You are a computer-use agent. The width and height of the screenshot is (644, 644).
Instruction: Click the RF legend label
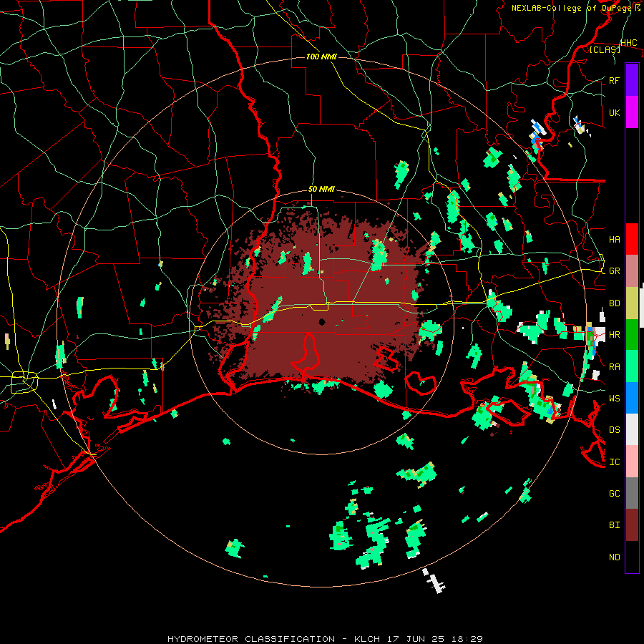(x=614, y=80)
